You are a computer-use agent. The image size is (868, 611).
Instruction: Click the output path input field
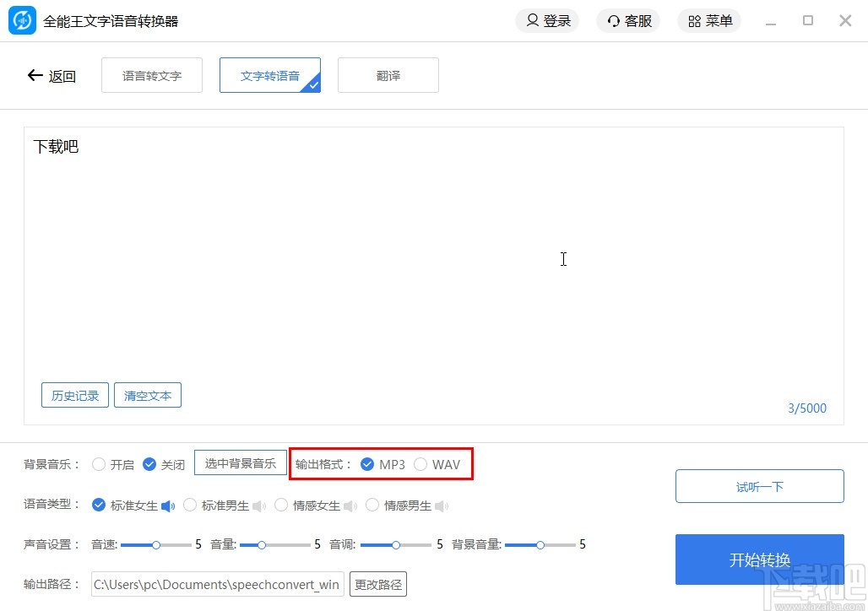tap(215, 584)
